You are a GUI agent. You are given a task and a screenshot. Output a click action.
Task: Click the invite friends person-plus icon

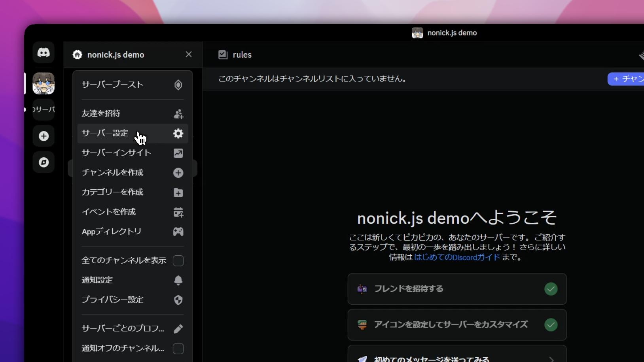click(178, 114)
